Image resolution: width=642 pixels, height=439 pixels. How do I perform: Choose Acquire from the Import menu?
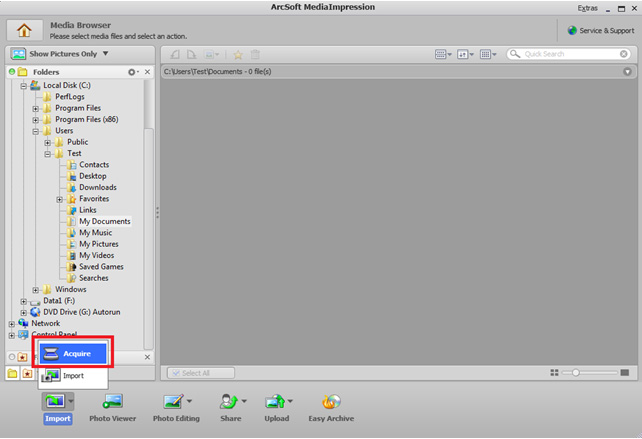click(73, 353)
